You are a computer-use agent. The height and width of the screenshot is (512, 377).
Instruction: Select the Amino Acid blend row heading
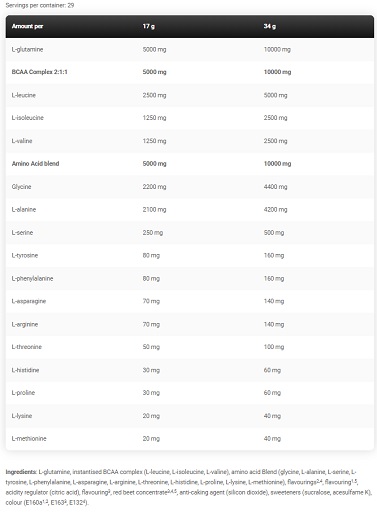35,164
